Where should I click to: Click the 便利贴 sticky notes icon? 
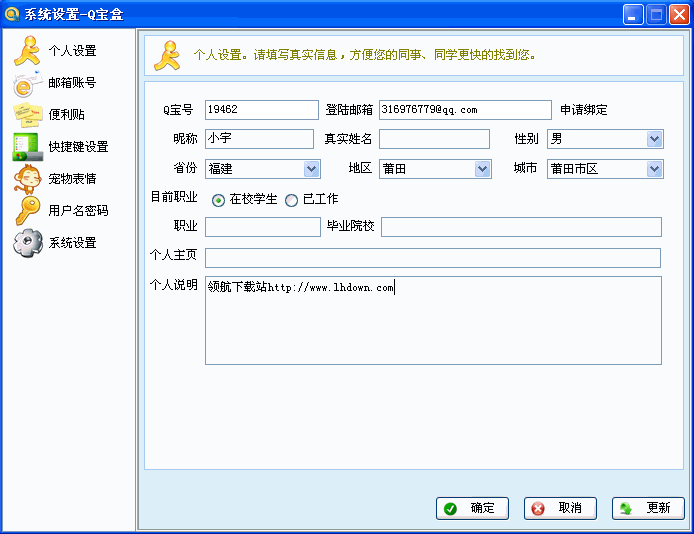(27, 115)
